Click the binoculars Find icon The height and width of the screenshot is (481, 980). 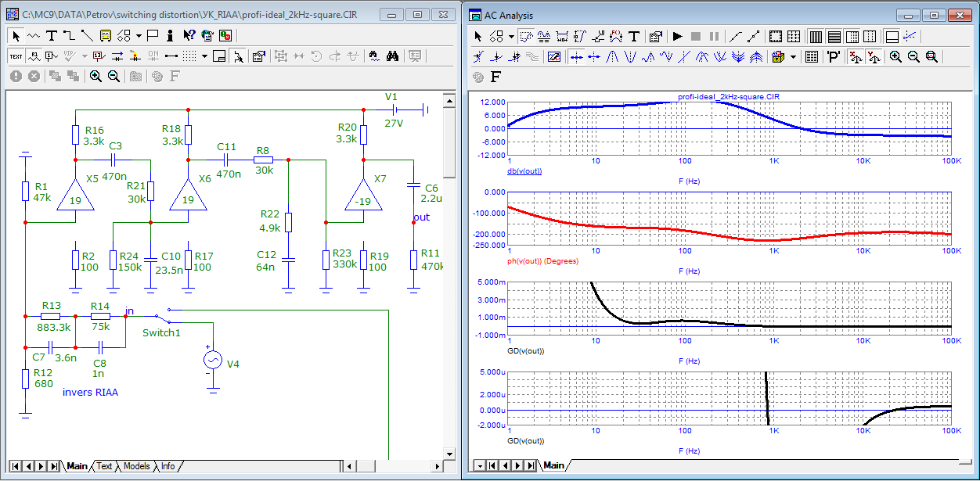coord(392,56)
